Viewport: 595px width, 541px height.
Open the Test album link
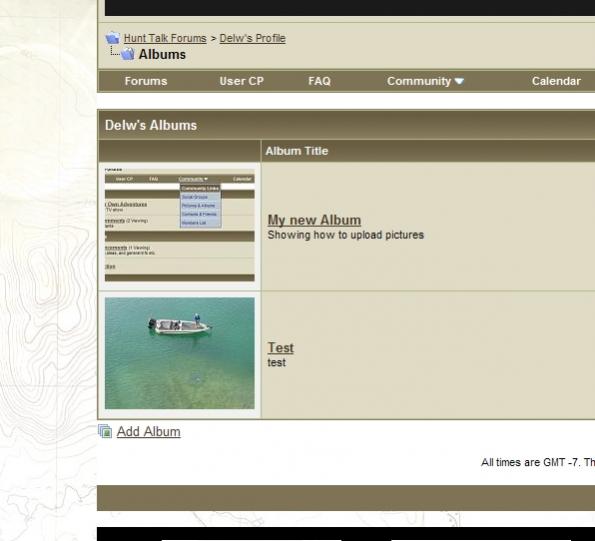(x=280, y=348)
